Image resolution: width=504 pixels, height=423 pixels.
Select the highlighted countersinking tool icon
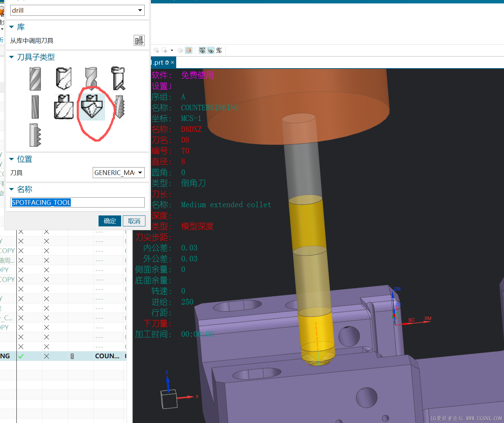pyautogui.click(x=91, y=107)
